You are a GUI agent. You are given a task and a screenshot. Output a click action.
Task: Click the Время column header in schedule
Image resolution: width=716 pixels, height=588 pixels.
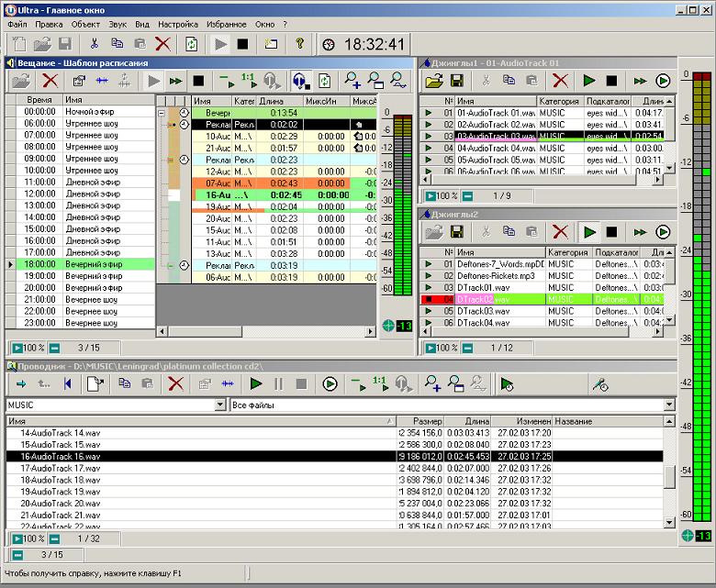pos(39,99)
